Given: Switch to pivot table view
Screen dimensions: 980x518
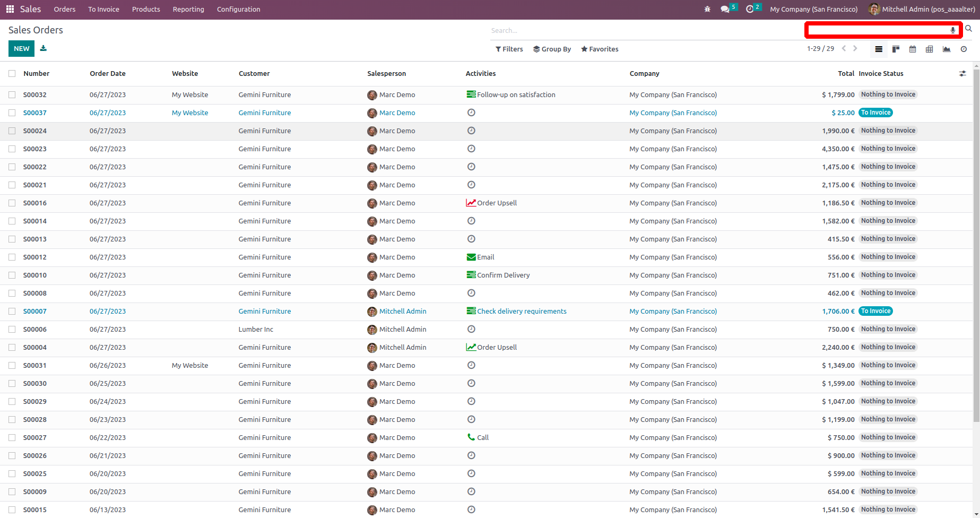Looking at the screenshot, I should [930, 49].
